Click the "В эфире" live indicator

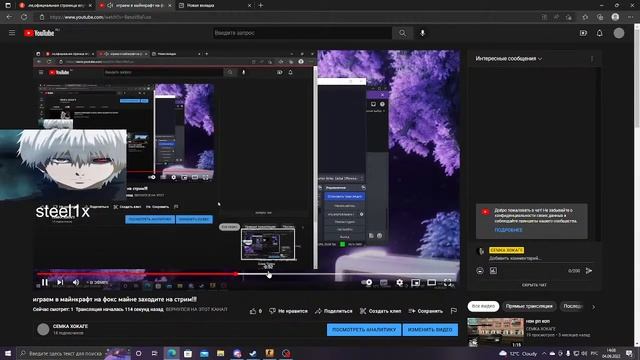tap(97, 282)
